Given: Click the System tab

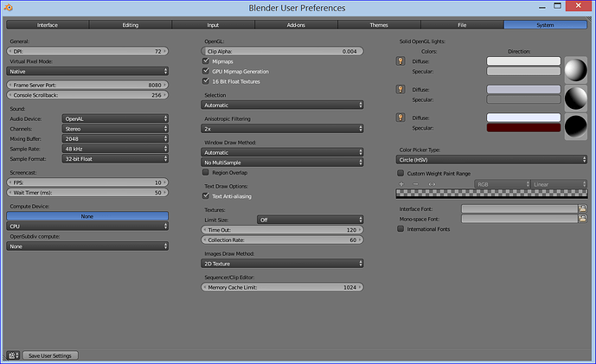Looking at the screenshot, I should 546,25.
